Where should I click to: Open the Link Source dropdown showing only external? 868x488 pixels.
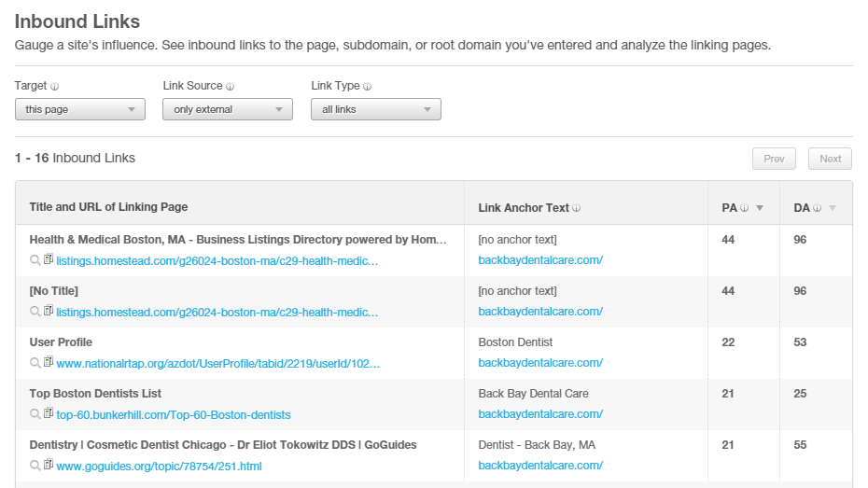click(228, 109)
